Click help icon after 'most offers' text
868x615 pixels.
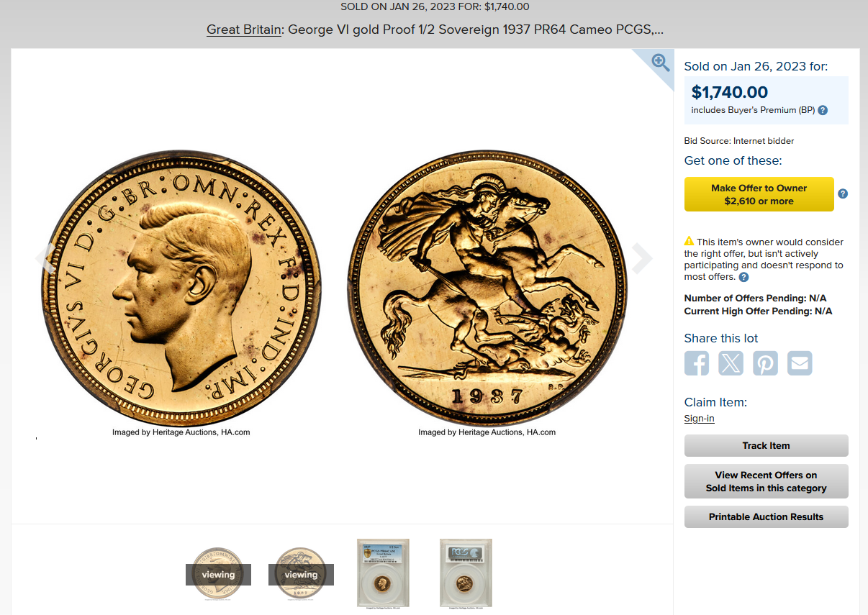[x=743, y=277]
